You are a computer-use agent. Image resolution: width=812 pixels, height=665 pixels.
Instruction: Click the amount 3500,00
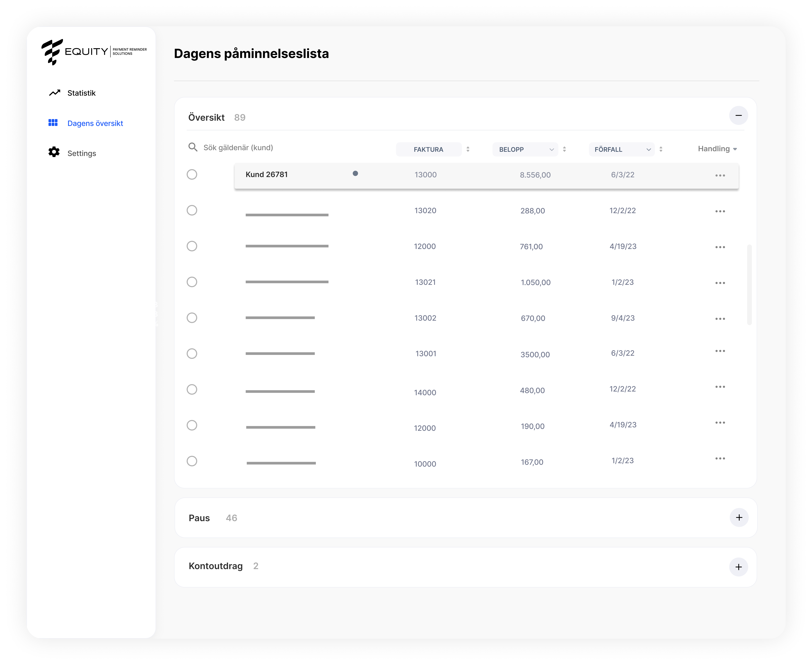pos(535,355)
